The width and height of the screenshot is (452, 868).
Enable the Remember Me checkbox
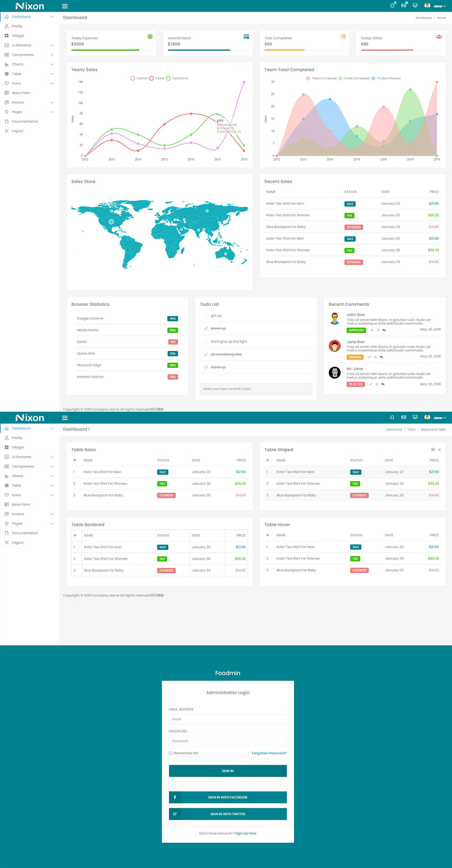[x=170, y=753]
